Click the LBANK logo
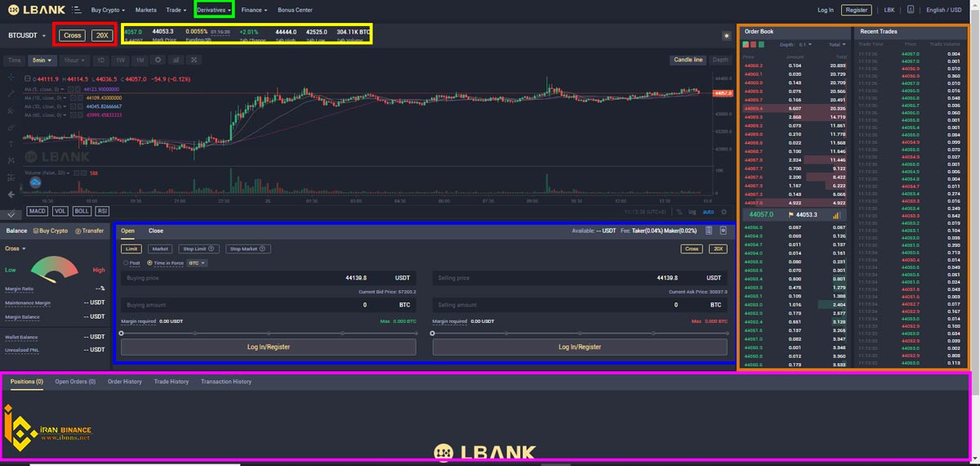The width and height of the screenshot is (980, 466). tap(37, 10)
